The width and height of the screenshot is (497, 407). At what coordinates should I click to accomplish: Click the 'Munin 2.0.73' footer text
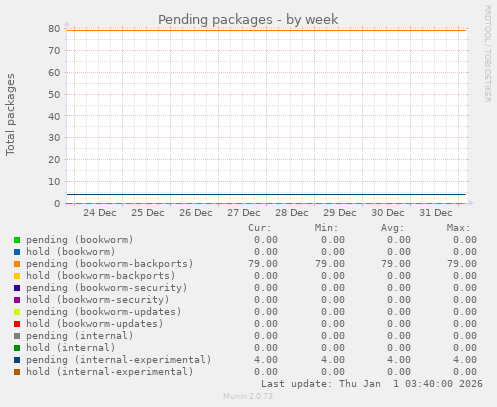point(248,396)
